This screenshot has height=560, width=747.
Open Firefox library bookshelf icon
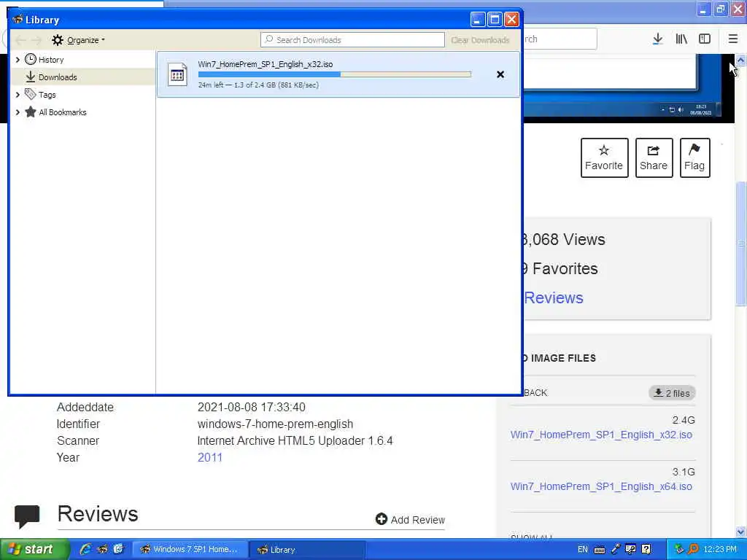(681, 39)
